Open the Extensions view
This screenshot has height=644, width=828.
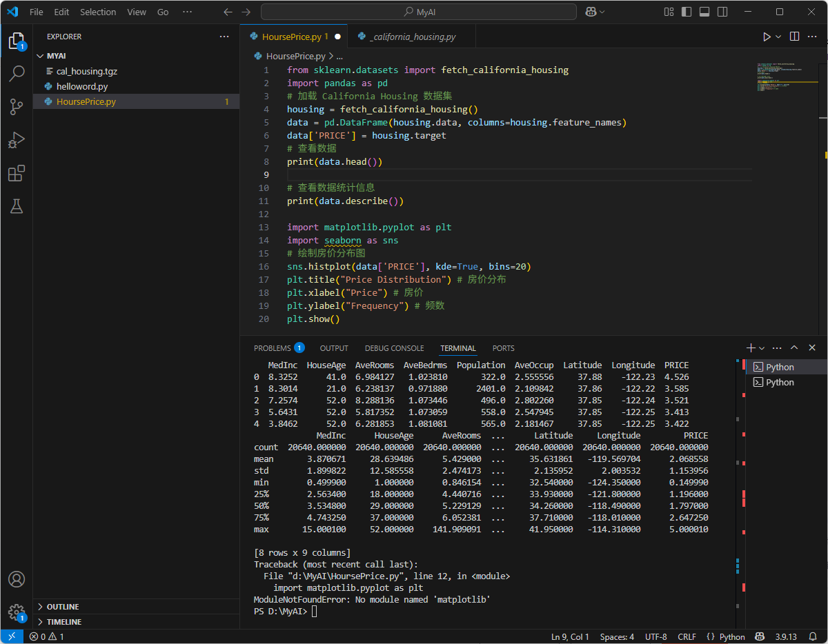17,173
